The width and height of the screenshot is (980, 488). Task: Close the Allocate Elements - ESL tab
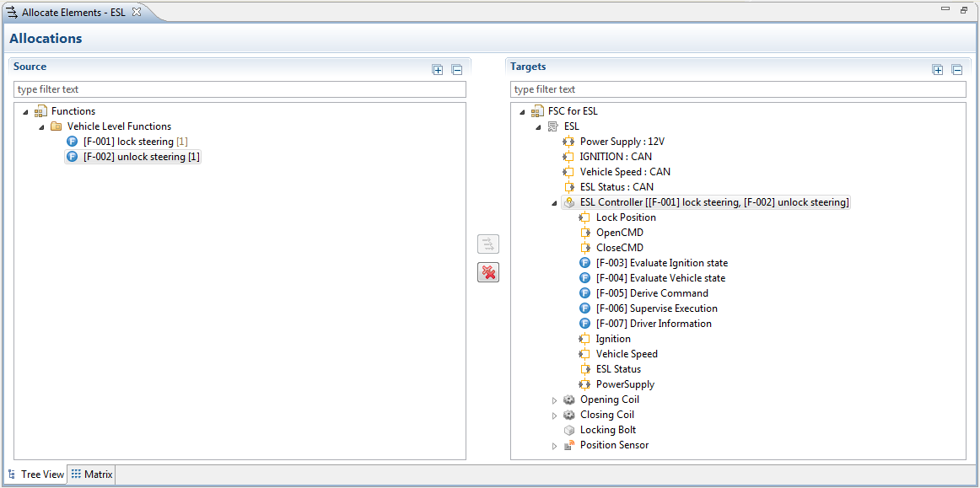tap(137, 12)
